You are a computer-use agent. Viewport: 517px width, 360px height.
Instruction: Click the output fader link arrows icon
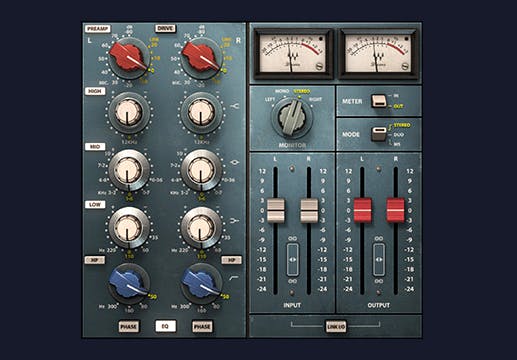tap(379, 260)
